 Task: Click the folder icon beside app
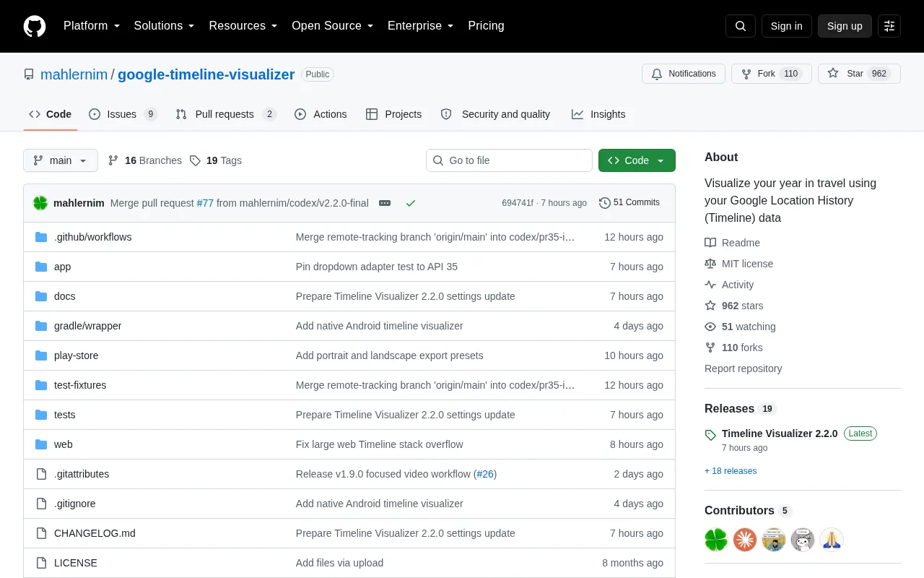click(x=41, y=267)
